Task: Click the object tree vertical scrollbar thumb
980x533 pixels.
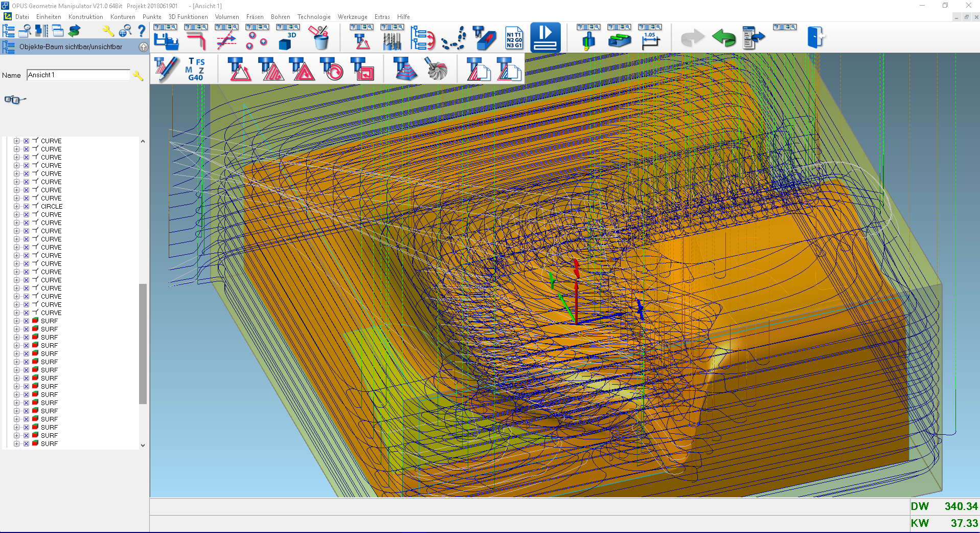Action: click(143, 344)
